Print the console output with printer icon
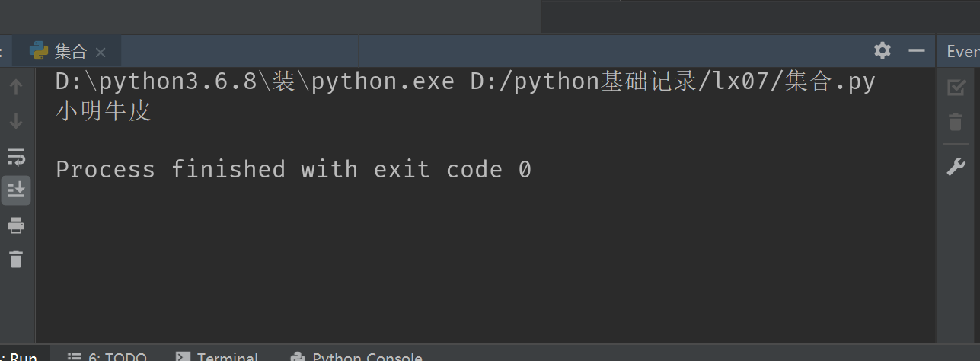The width and height of the screenshot is (980, 361). (x=16, y=225)
